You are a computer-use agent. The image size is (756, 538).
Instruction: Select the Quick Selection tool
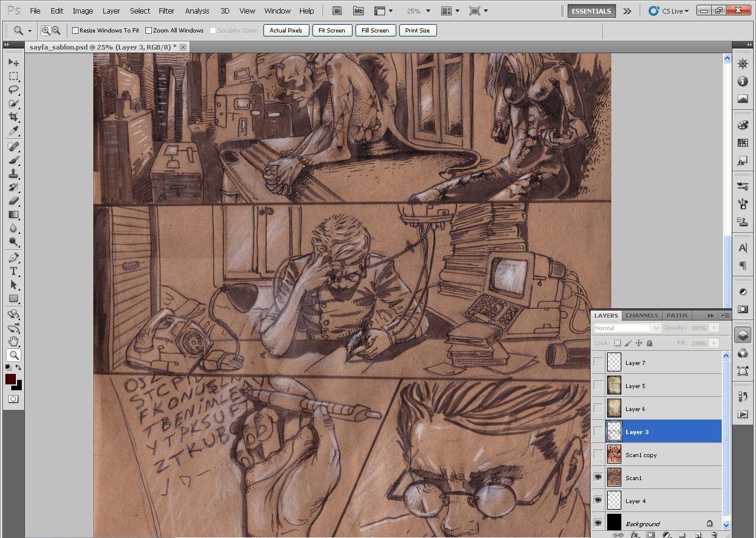pos(14,103)
